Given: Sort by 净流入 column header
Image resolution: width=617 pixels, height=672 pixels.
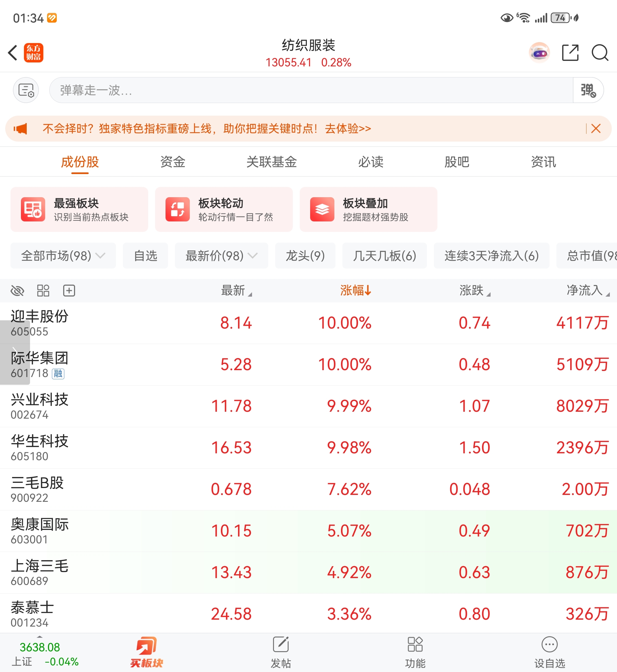Looking at the screenshot, I should point(588,291).
